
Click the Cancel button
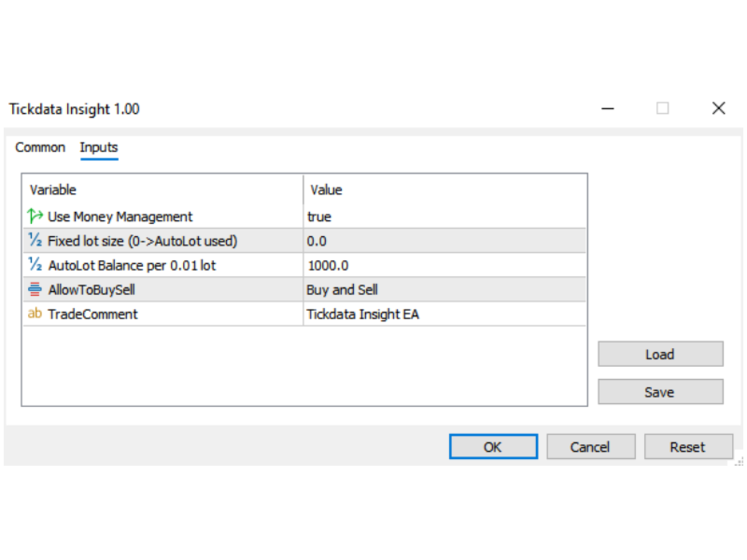coord(591,447)
